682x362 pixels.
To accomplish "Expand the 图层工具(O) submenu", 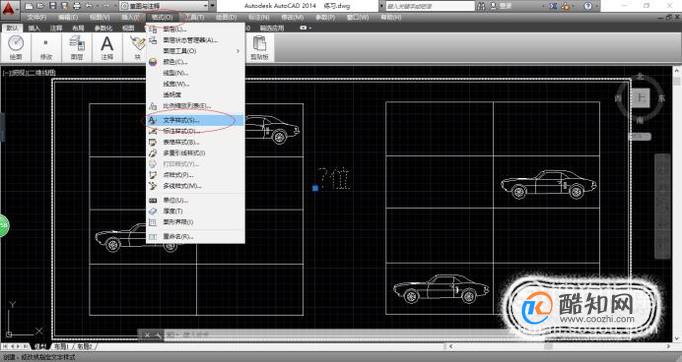I will click(195, 51).
